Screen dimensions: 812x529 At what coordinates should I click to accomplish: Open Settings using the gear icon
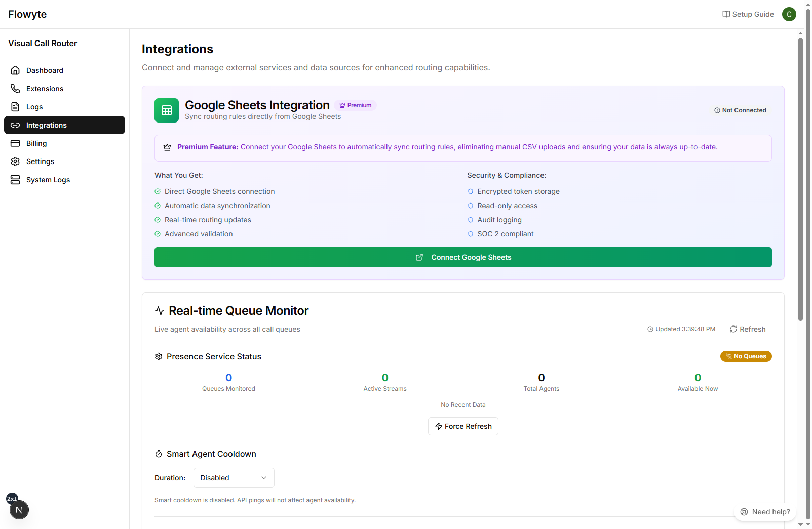coord(15,161)
